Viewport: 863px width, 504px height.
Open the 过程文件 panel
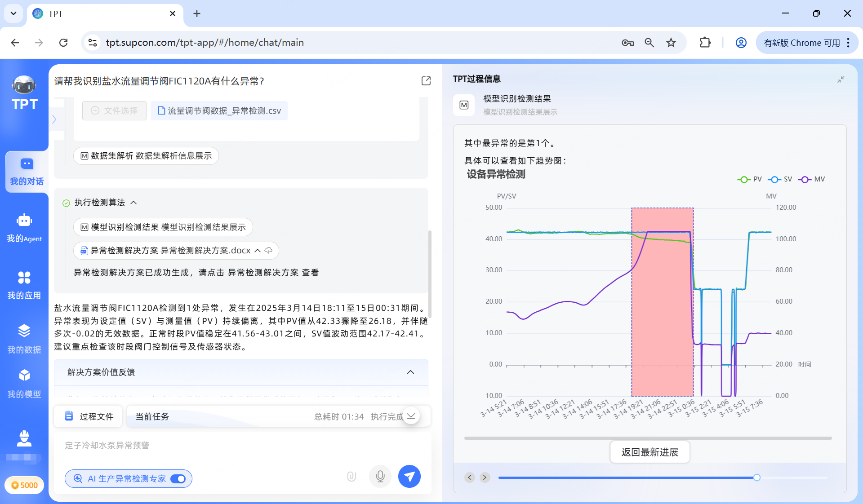[88, 416]
